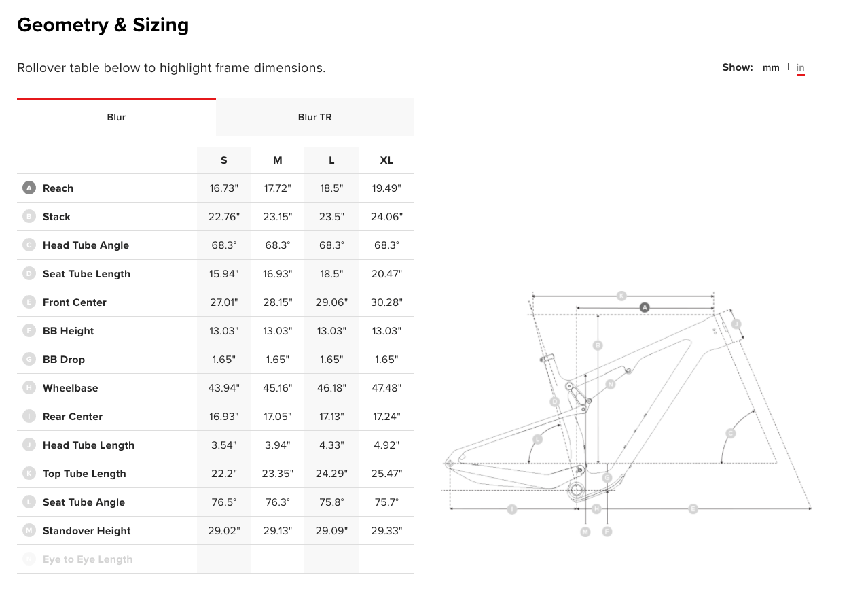Click the Eye to Eye Length row
Viewport: 868px width, 590px height.
coord(88,559)
